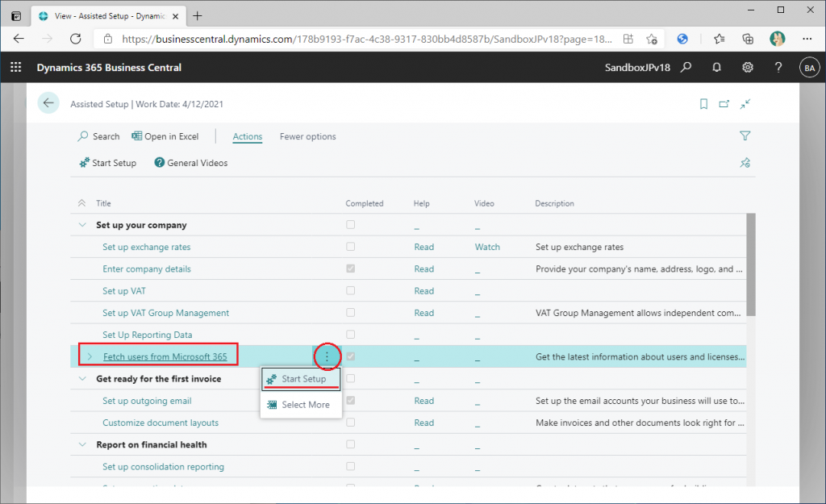Viewport: 826px width, 504px height.
Task: Toggle Completed checkbox for Set up VAT
Action: tap(350, 291)
